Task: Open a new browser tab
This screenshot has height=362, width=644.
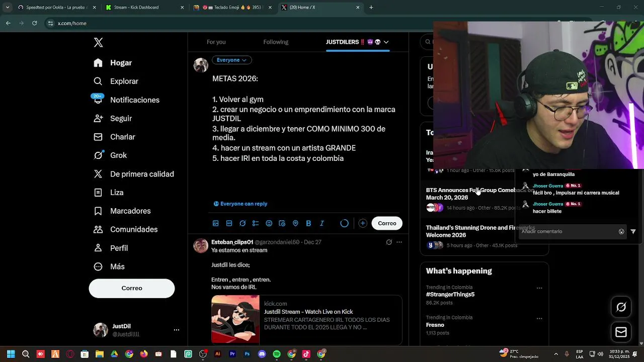Action: tap(371, 8)
